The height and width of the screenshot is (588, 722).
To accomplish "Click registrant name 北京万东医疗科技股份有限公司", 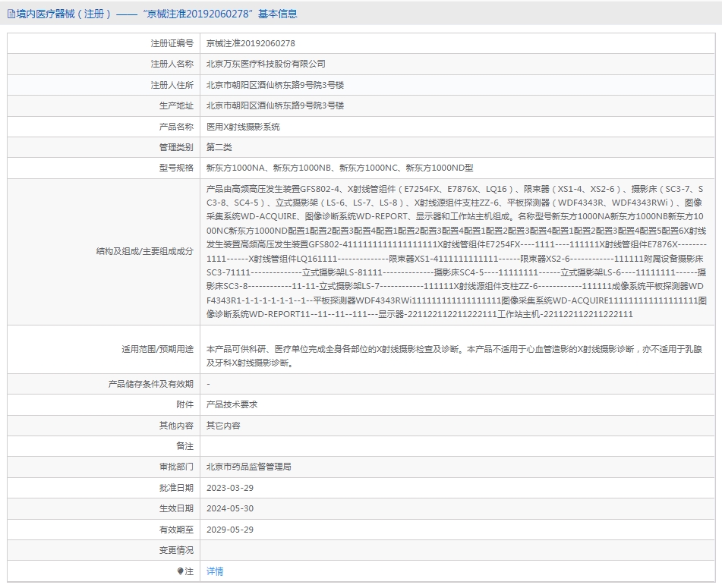I will (x=266, y=64).
